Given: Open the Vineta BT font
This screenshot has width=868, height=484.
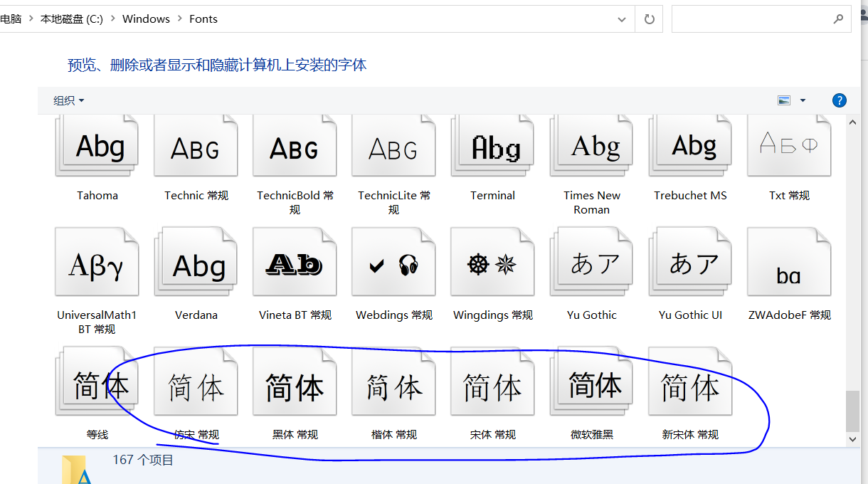Looking at the screenshot, I should 295,265.
